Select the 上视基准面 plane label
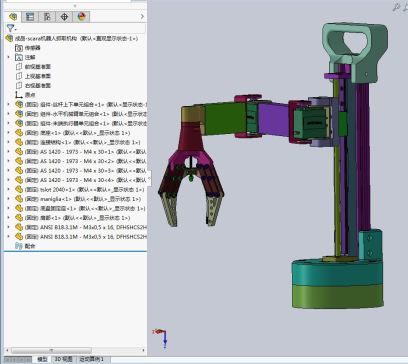408x364 pixels. pyautogui.click(x=38, y=76)
